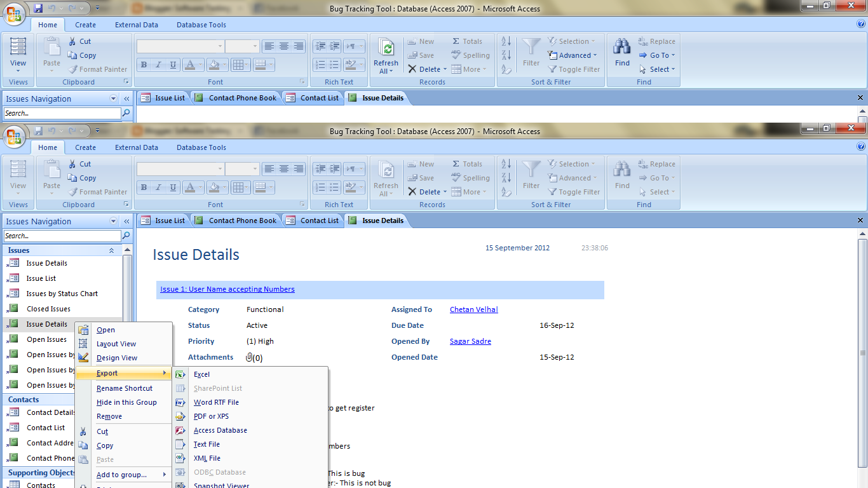Toggle Italic in upper window Font group
The image size is (868, 488).
[158, 65]
